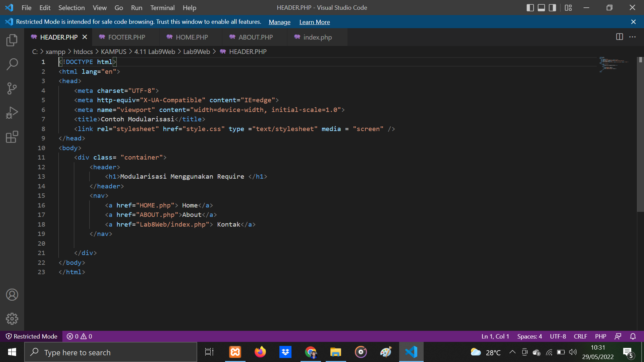Split the editor with the split icon
644x362 pixels.
619,37
